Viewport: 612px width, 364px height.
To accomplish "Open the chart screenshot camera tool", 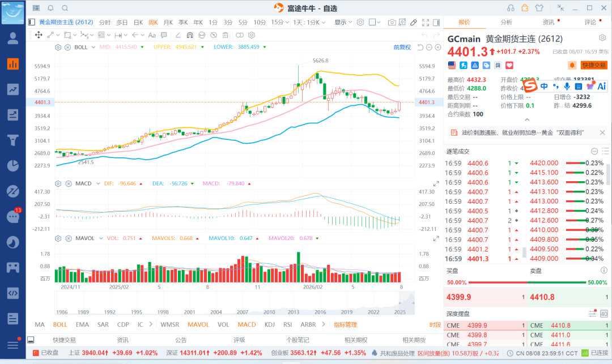I will [392, 23].
